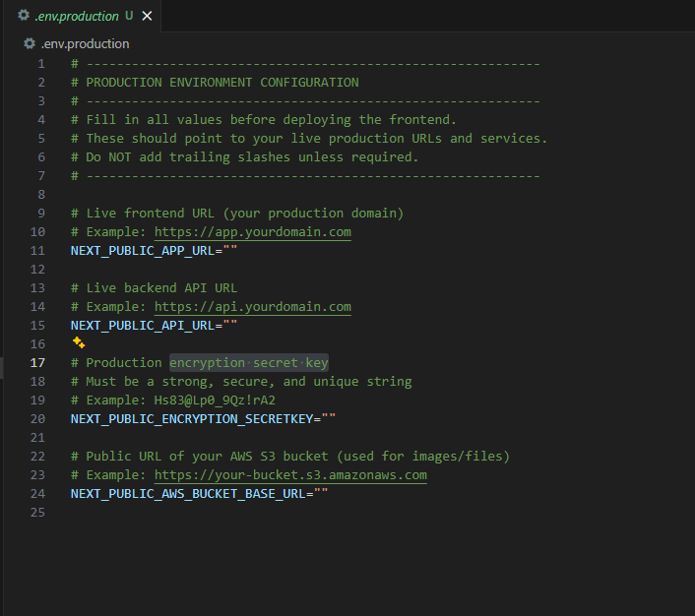Screen dimensions: 695x616
Task: Click the NEXT_PUBLIC_AWS_BUCKET_BASE_URL variable
Action: pyautogui.click(x=188, y=494)
